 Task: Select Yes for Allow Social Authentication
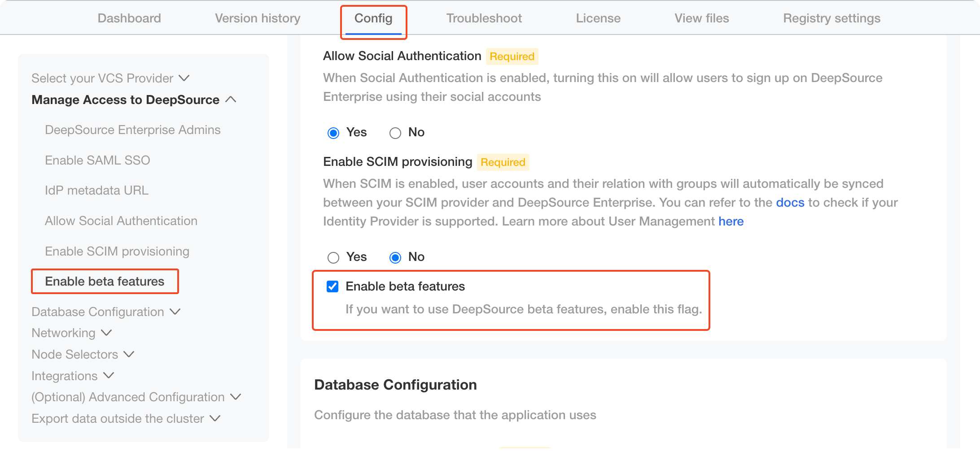click(333, 133)
